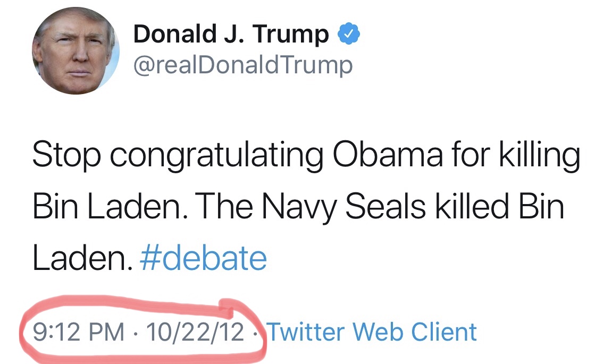Open the #debate hashtag
The width and height of the screenshot is (612, 364).
click(x=203, y=258)
